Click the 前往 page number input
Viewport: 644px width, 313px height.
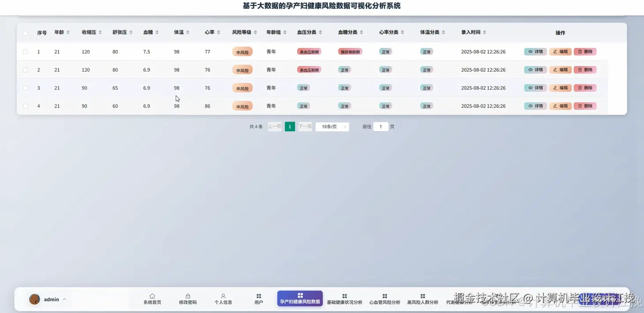pyautogui.click(x=381, y=127)
